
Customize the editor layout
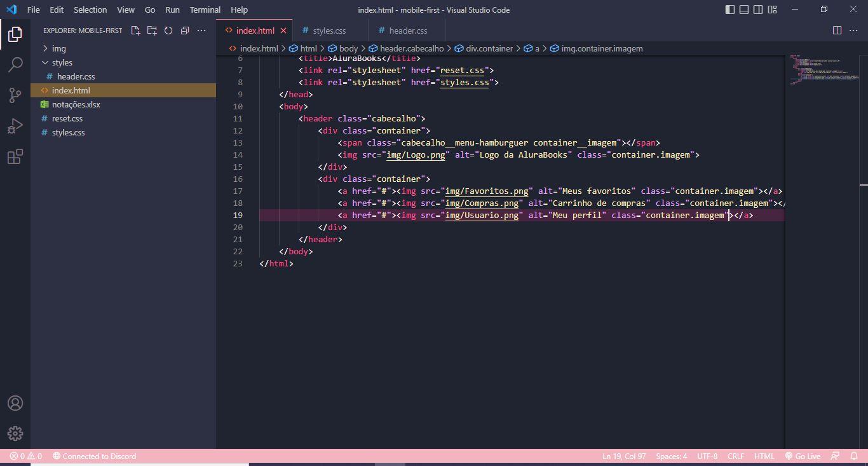click(773, 10)
